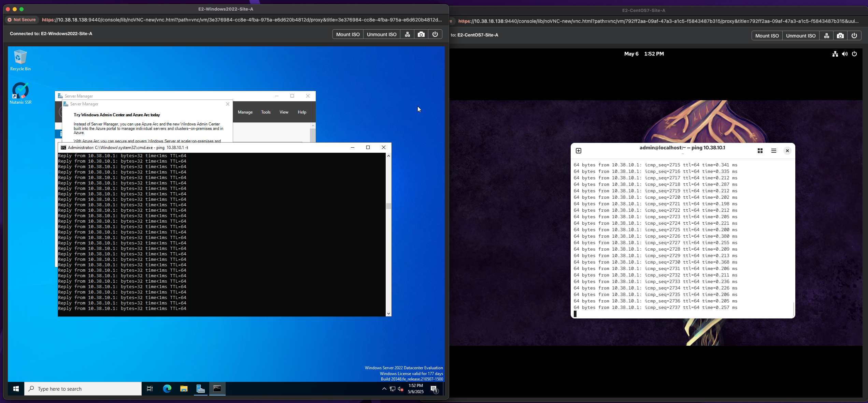The image size is (868, 403).
Task: Click Not Secure badge in Windows2022 address bar
Action: [x=22, y=20]
